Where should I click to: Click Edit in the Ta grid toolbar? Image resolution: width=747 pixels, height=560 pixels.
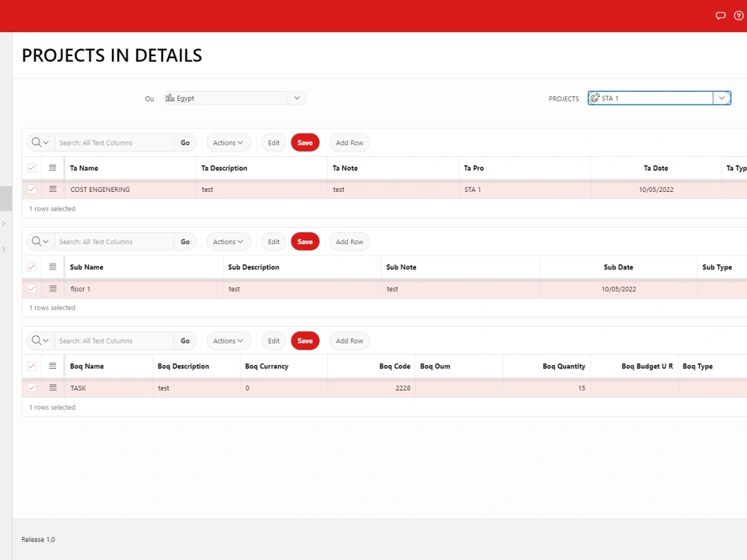tap(273, 143)
